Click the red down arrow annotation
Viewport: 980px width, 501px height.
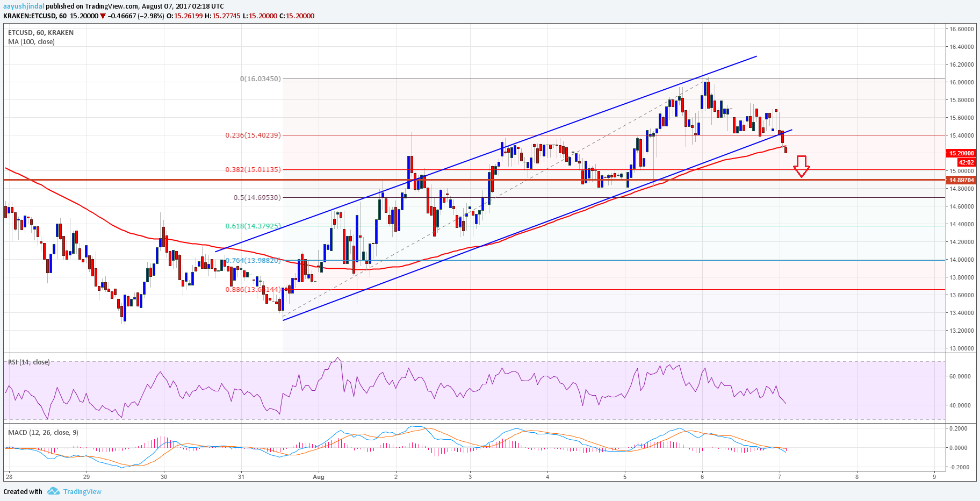(802, 167)
